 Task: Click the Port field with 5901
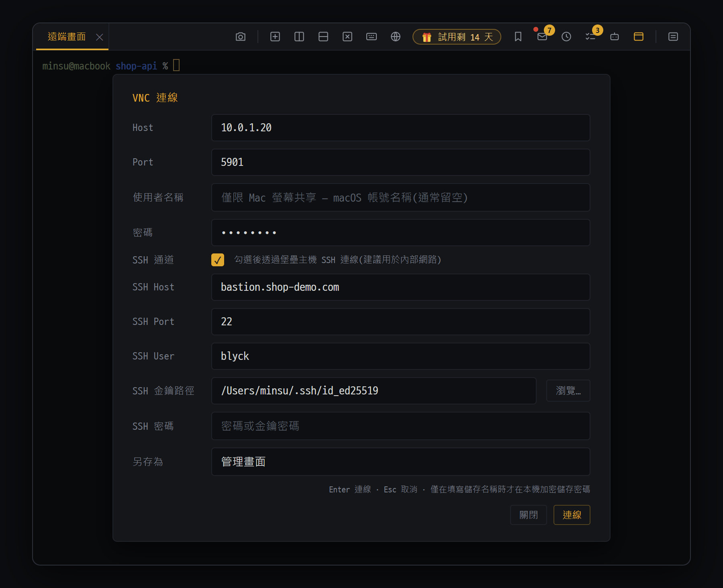pos(400,162)
